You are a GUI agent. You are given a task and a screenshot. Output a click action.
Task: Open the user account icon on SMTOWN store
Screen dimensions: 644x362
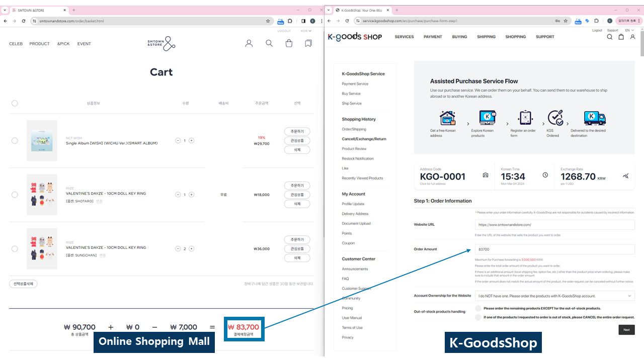coord(249,44)
